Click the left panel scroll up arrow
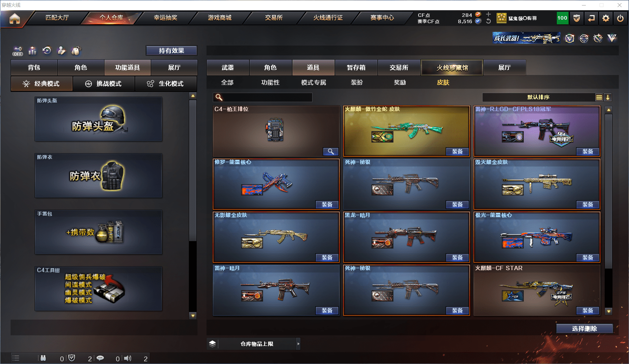Screen dimensions: 629x364 (x=193, y=96)
